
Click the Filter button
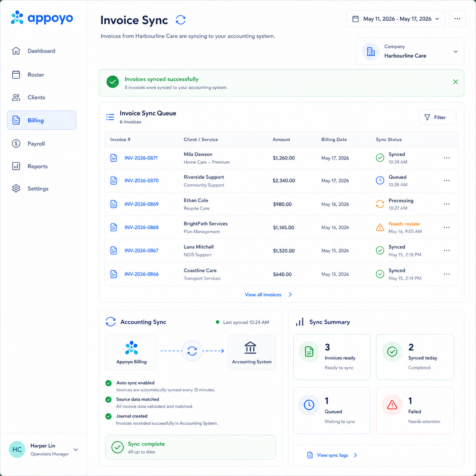point(437,117)
